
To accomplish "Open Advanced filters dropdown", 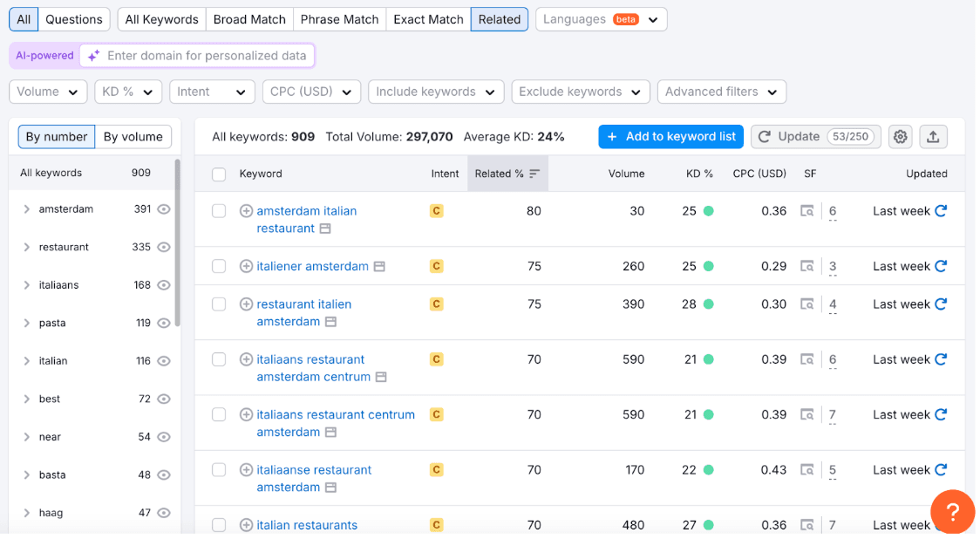I will pos(721,92).
